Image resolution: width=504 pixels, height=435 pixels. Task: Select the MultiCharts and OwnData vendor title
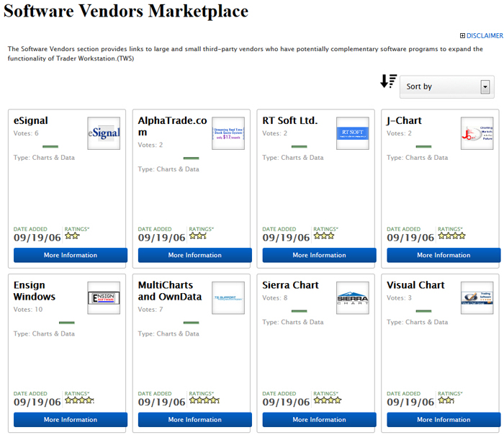[x=170, y=291]
